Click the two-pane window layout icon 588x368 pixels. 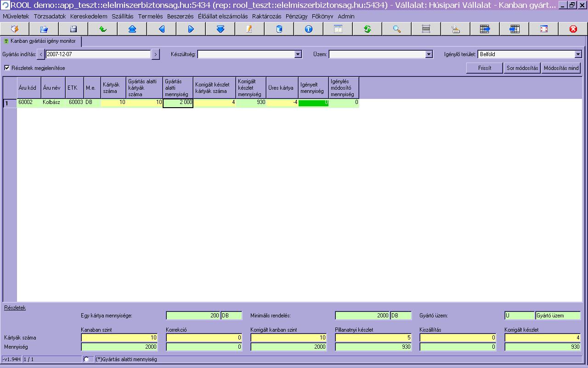click(338, 29)
